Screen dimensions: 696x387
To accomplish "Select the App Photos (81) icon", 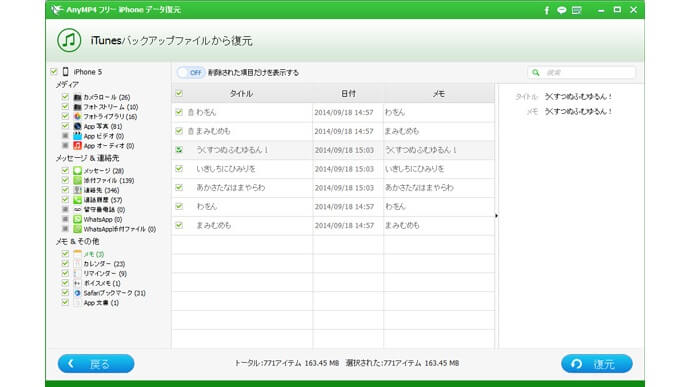I will coord(78,126).
